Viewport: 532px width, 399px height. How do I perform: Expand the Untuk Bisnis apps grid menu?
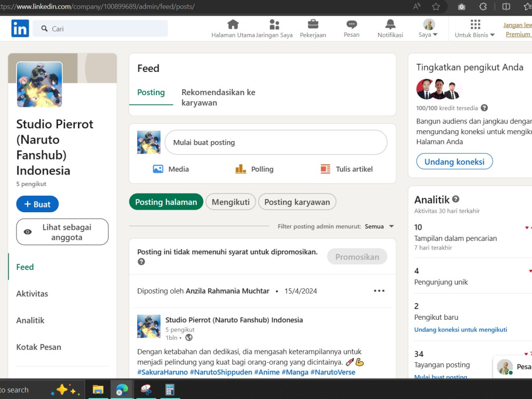click(475, 29)
